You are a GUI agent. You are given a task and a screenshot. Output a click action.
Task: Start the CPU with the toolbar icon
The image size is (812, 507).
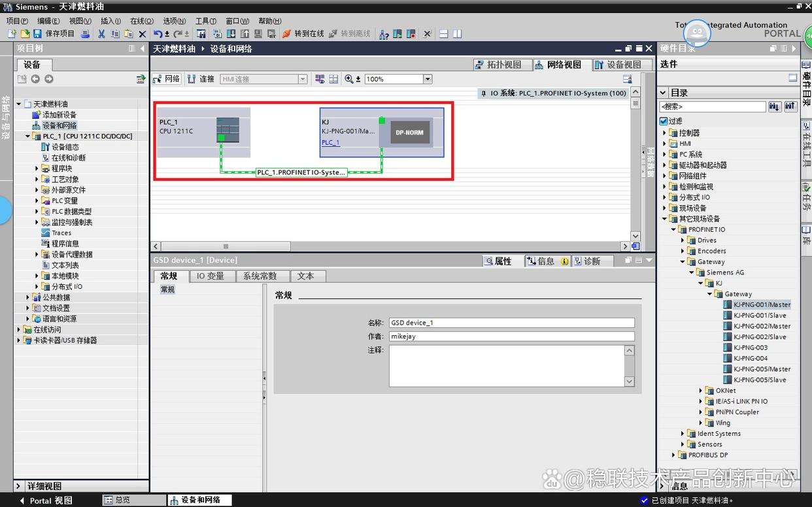coord(398,34)
